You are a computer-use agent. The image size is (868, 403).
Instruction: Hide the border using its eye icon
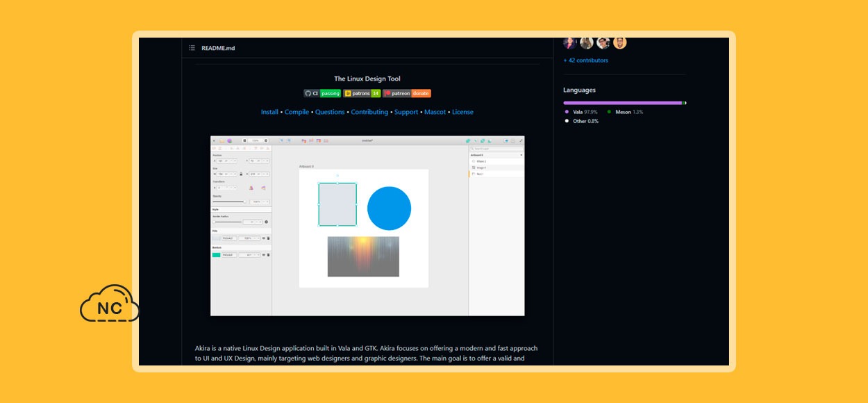(x=264, y=255)
